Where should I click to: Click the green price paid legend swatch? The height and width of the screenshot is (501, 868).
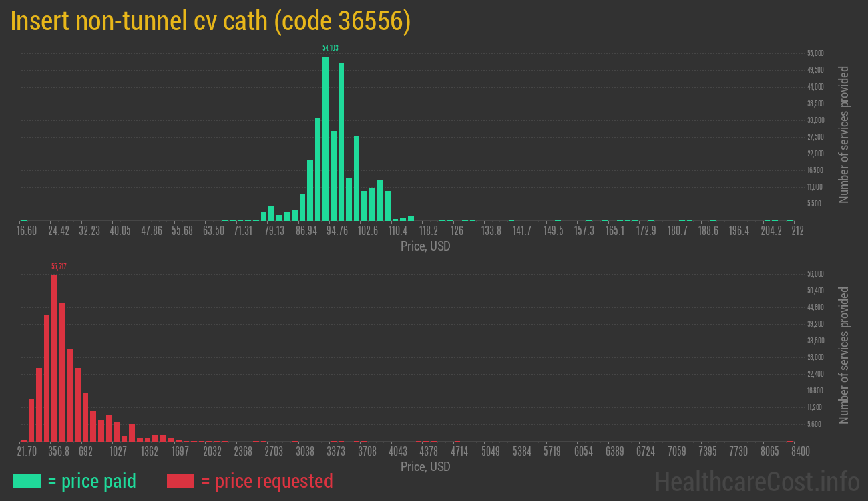[27, 481]
